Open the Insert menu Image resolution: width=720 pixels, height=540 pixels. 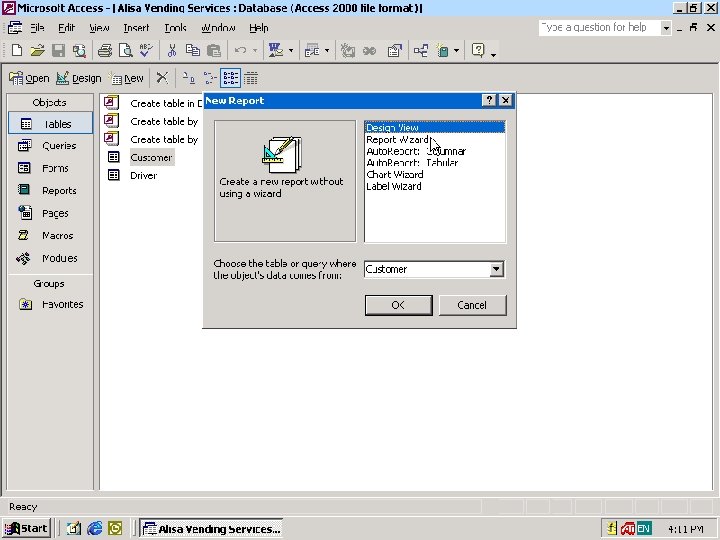coord(136,28)
